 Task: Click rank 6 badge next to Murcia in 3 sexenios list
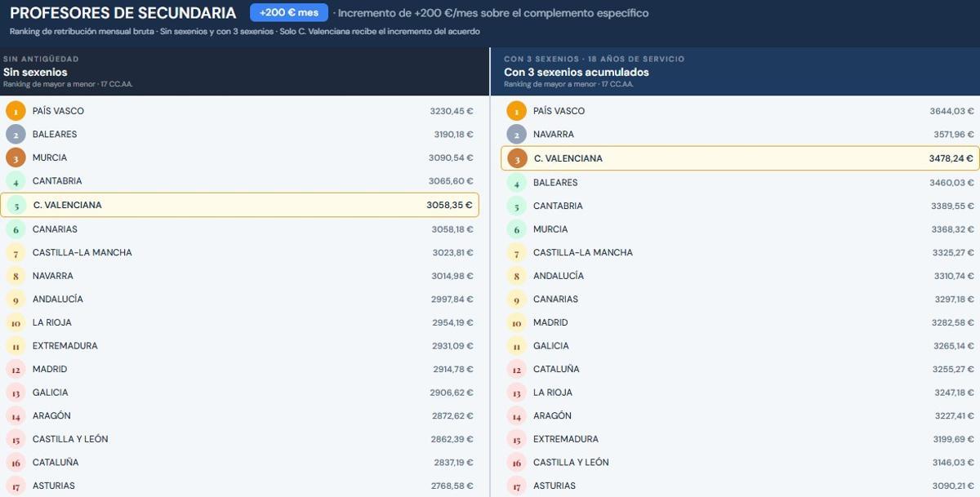pos(516,229)
